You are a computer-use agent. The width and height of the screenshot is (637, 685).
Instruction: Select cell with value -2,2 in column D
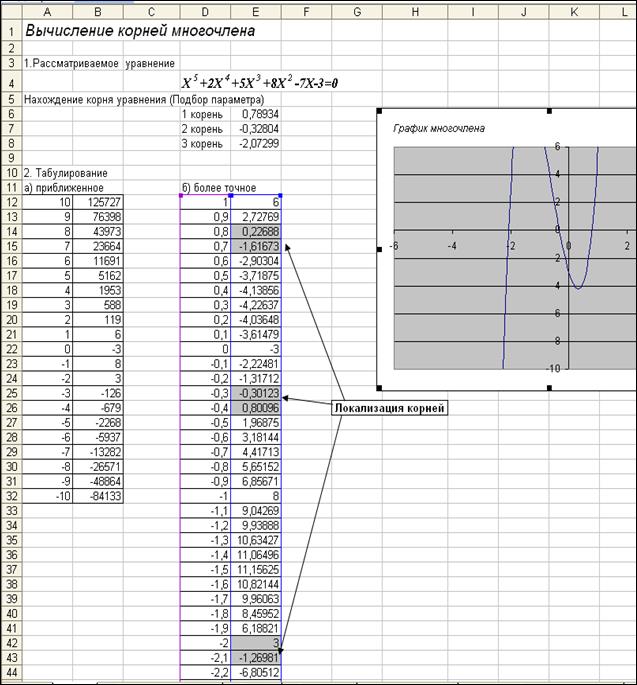pyautogui.click(x=205, y=672)
